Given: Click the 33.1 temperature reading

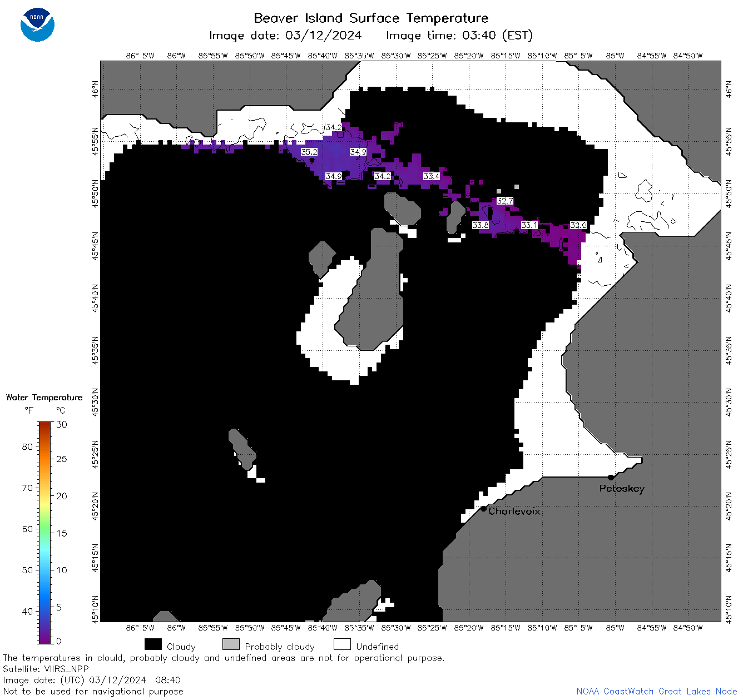Looking at the screenshot, I should (529, 225).
